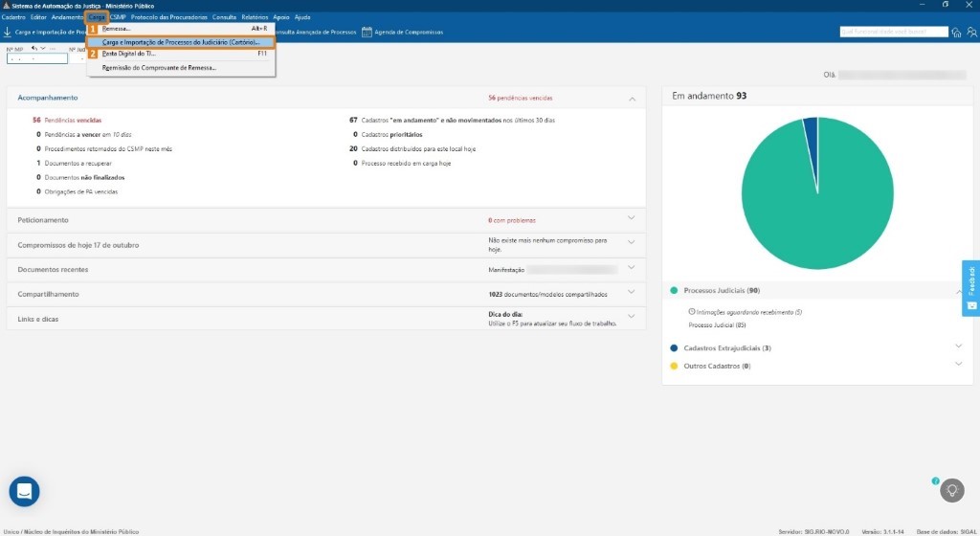Open Processo Judicial (85) entry
The width and height of the screenshot is (980, 536).
coord(717,324)
